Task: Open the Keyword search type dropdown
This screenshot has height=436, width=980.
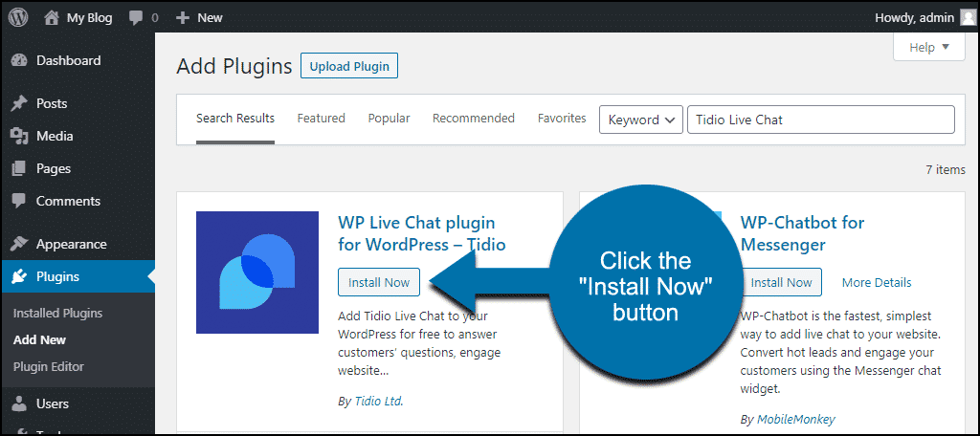Action: [640, 120]
